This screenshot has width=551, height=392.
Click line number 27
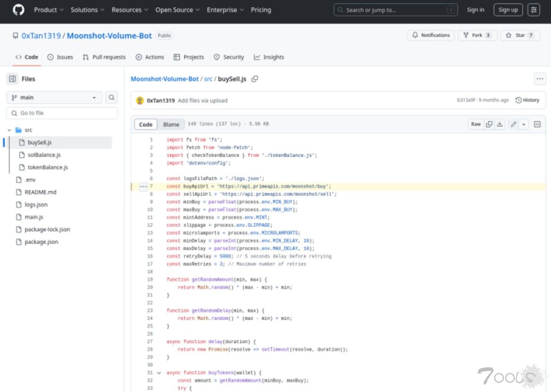pos(150,341)
